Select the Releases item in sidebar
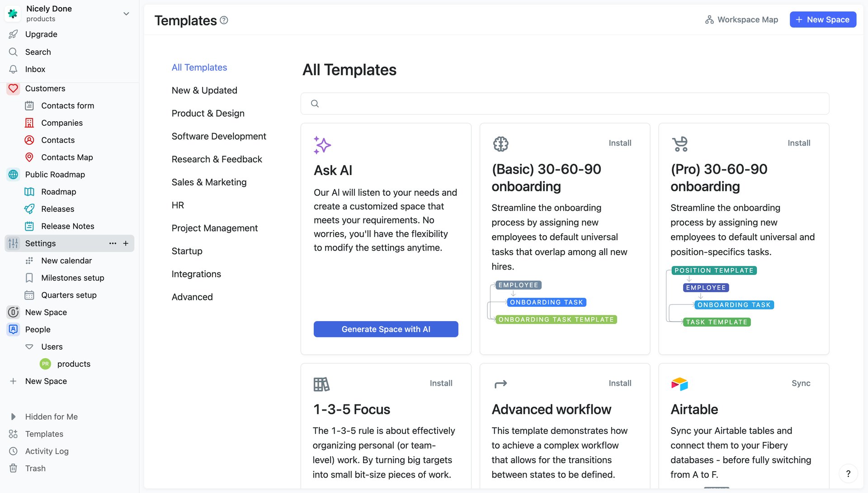This screenshot has width=868, height=493. coord(57,209)
